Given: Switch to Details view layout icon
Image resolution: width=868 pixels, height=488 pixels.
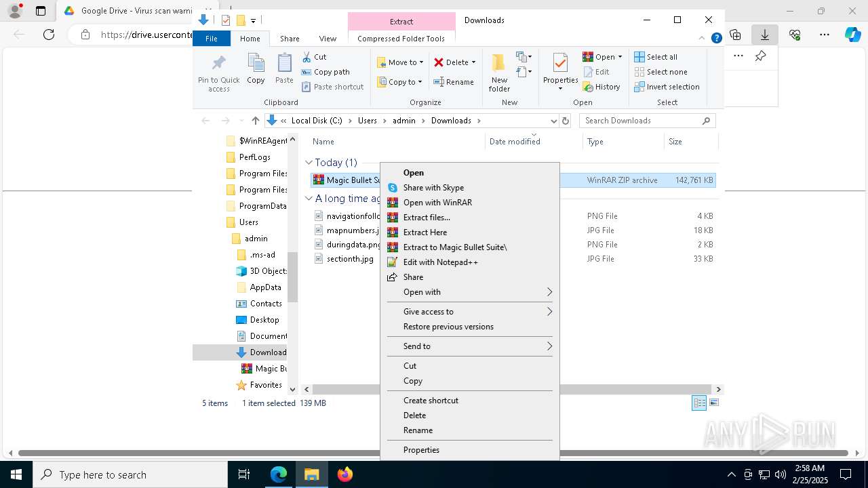Looking at the screenshot, I should click(x=699, y=403).
